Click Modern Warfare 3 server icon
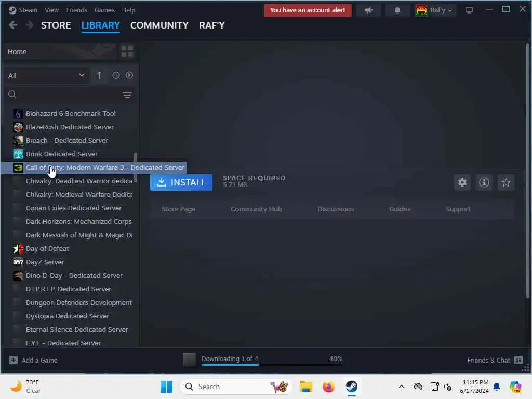Viewport: 532px width, 399px height. click(18, 168)
